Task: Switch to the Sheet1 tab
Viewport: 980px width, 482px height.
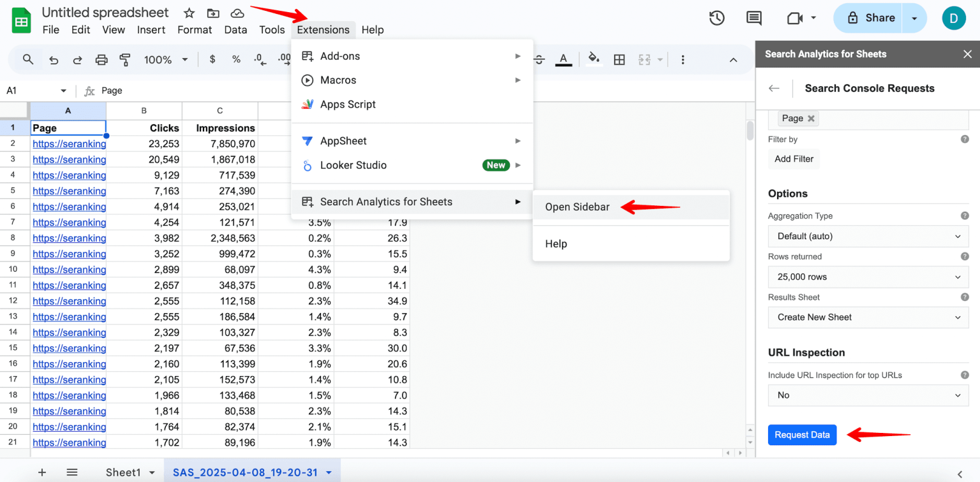Action: (x=124, y=472)
